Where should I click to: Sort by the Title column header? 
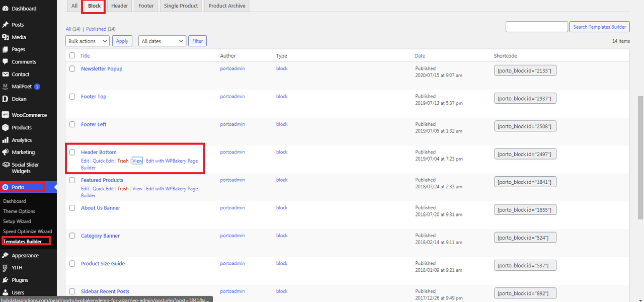85,56
